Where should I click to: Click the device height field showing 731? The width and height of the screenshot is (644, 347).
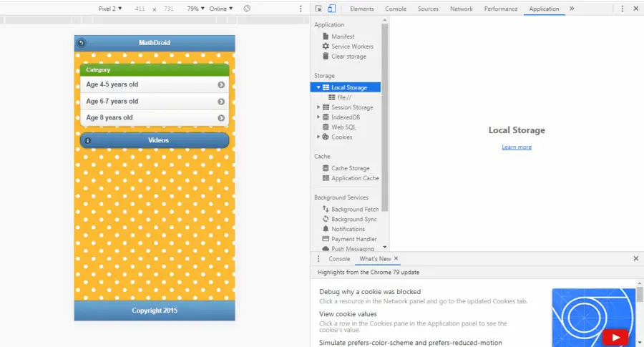(169, 9)
